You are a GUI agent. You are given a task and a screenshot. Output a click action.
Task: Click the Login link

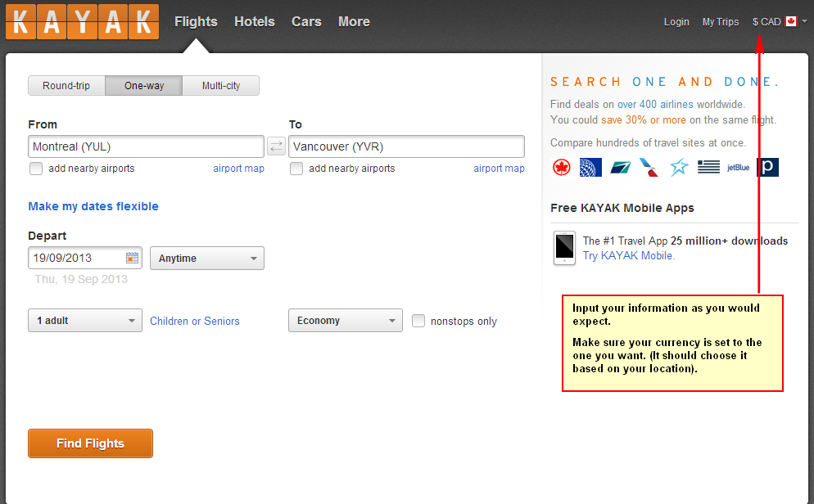pyautogui.click(x=676, y=22)
